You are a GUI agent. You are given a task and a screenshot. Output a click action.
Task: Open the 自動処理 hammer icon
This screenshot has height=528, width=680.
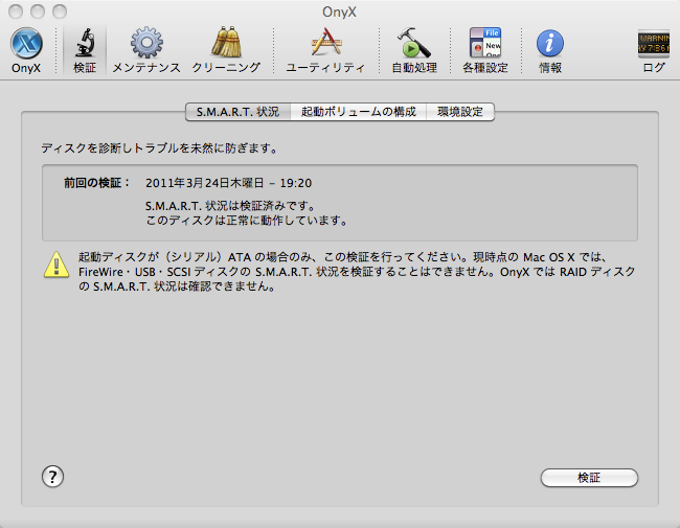pos(414,50)
